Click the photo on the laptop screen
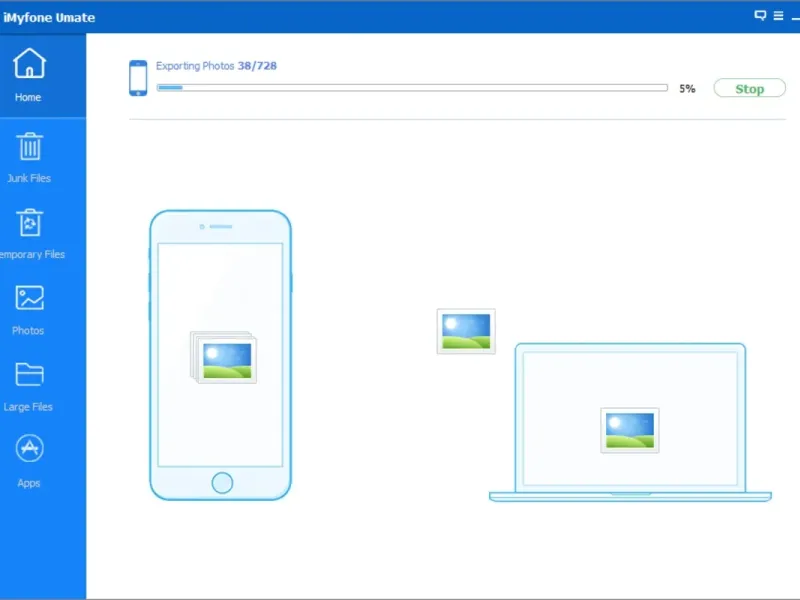The height and width of the screenshot is (600, 800). pyautogui.click(x=630, y=430)
